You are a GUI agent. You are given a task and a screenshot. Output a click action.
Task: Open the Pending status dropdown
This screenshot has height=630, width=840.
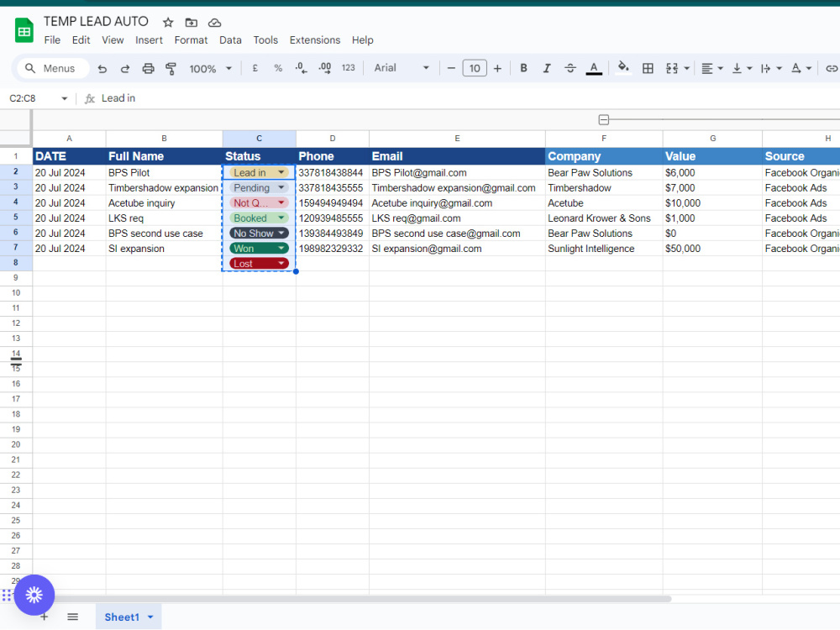click(281, 187)
